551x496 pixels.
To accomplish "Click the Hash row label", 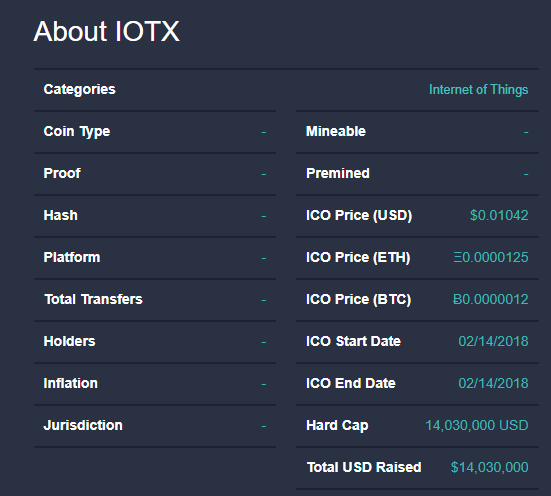I will click(60, 215).
